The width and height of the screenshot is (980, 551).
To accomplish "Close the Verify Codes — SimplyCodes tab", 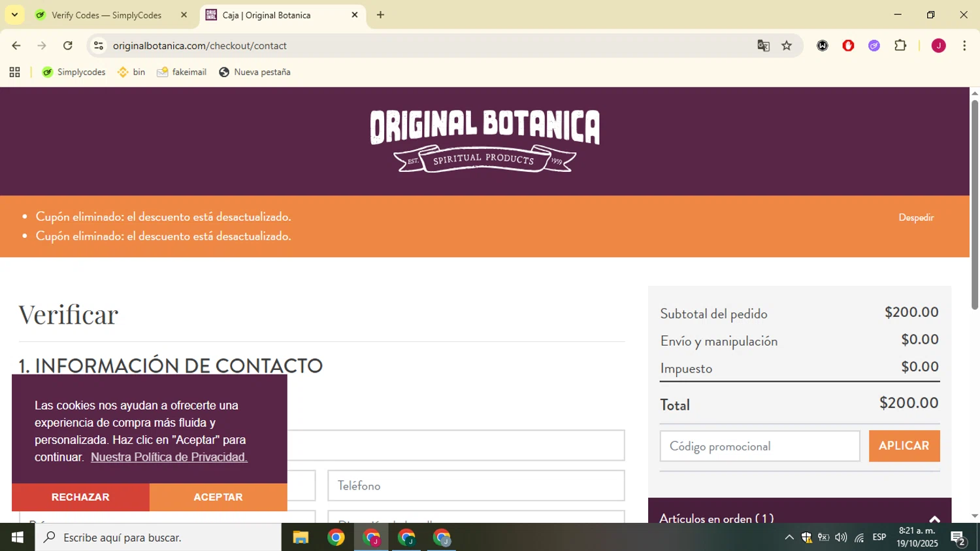I will point(184,14).
